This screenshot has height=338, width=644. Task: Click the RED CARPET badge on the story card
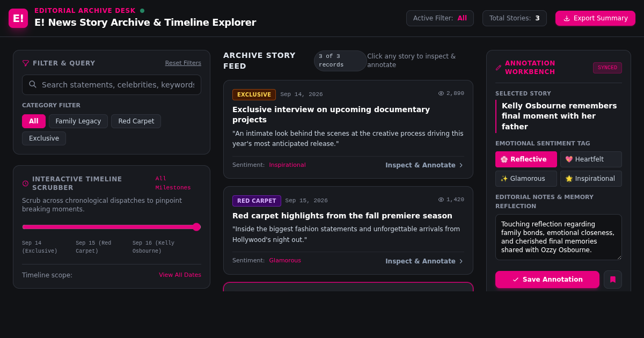click(257, 201)
